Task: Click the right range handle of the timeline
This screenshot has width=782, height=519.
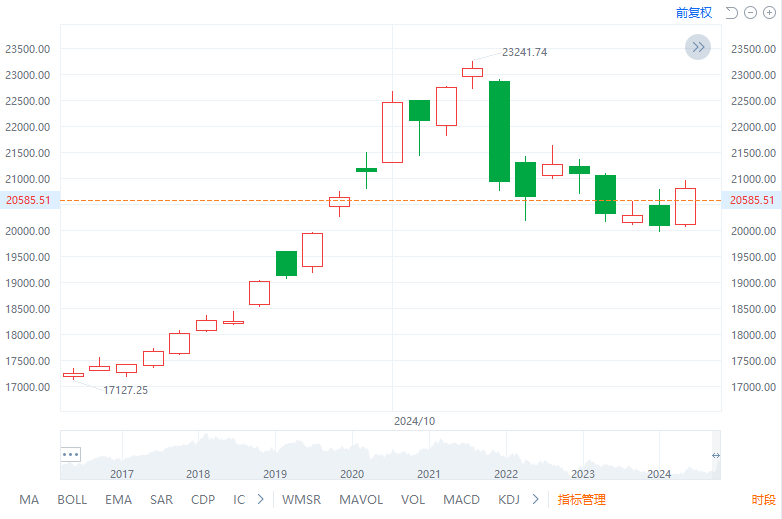Action: 715,456
